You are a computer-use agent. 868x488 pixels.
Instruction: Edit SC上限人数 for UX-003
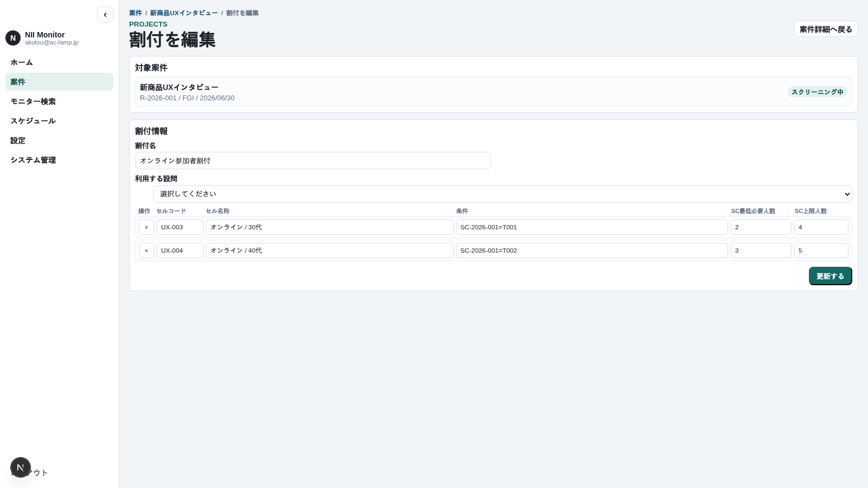(821, 227)
